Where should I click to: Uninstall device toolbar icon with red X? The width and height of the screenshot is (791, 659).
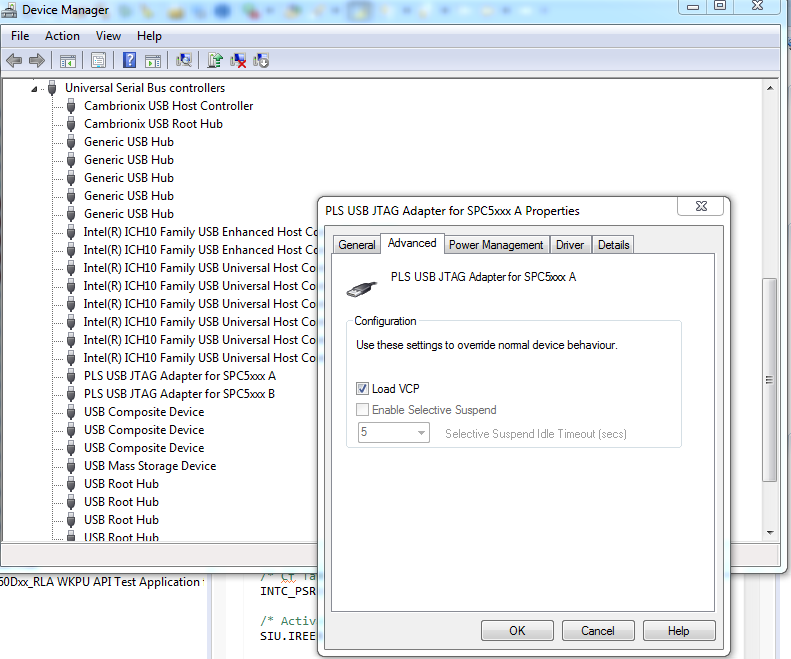tap(238, 61)
